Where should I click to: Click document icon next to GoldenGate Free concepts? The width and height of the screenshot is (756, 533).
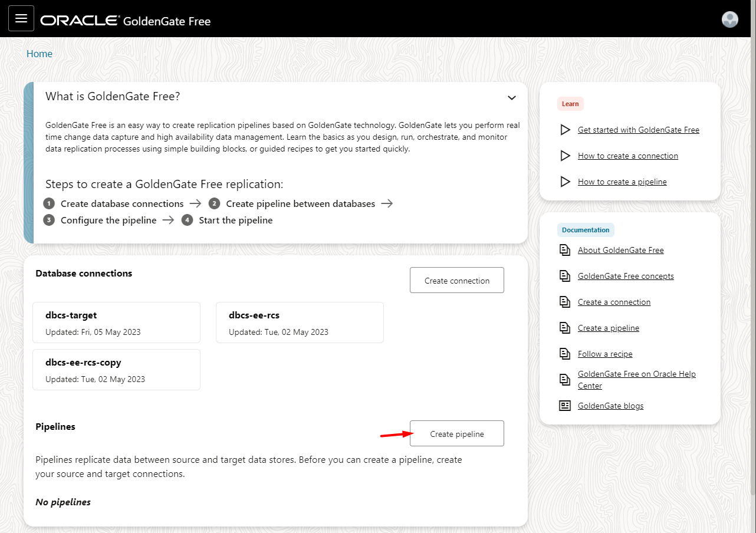coord(565,276)
